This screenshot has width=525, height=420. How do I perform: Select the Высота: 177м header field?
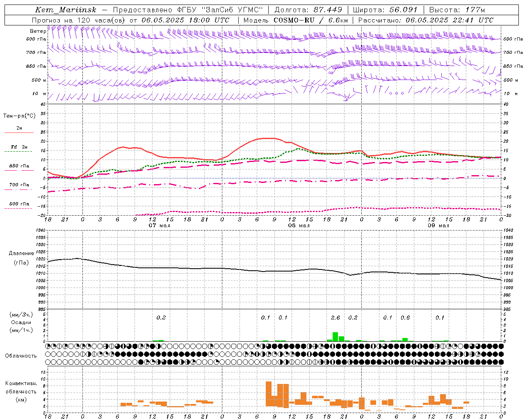pyautogui.click(x=457, y=10)
